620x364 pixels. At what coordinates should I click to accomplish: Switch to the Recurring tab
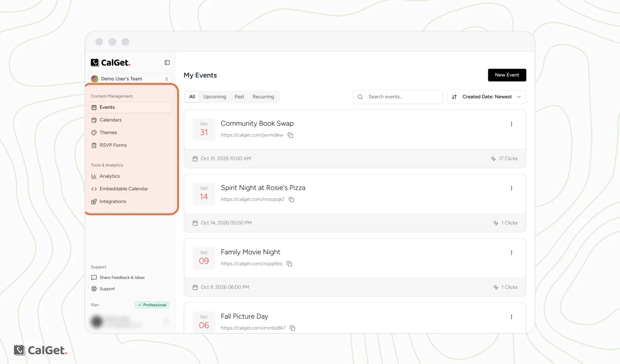(x=263, y=97)
